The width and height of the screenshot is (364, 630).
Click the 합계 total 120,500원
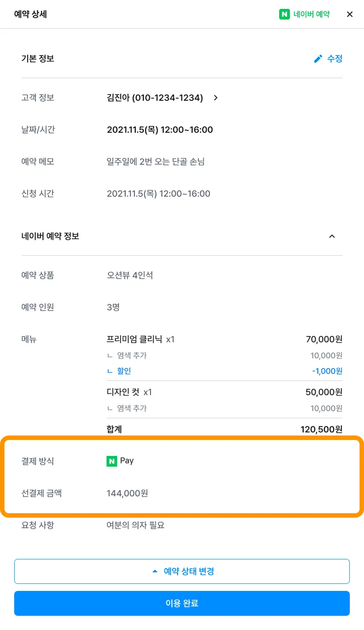(321, 429)
